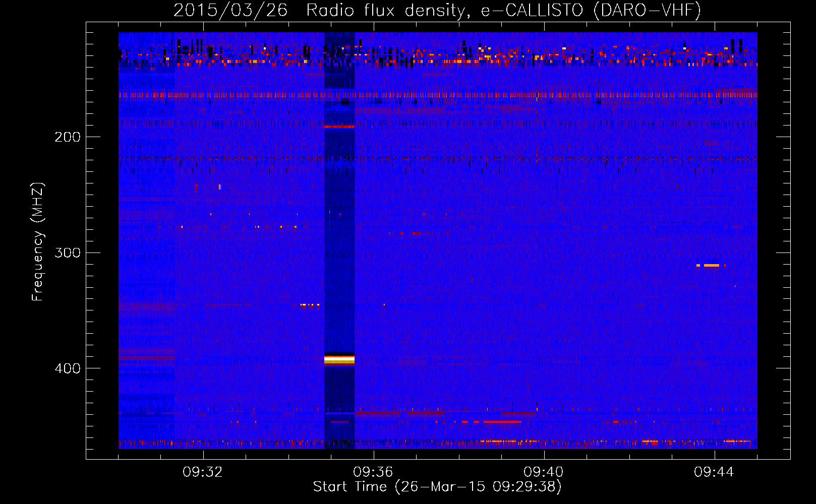Click the 09:36 time tick label

tap(373, 472)
